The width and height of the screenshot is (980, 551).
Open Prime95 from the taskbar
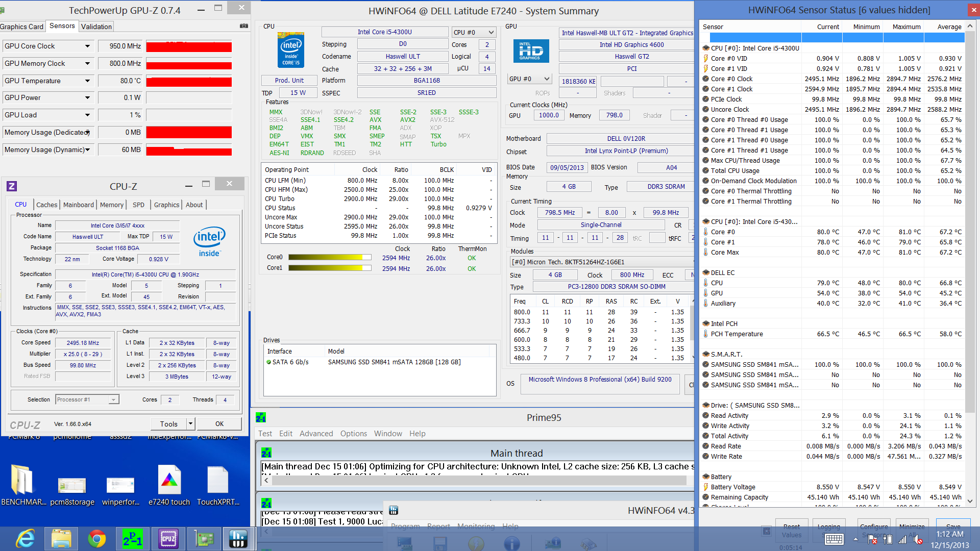click(x=132, y=539)
